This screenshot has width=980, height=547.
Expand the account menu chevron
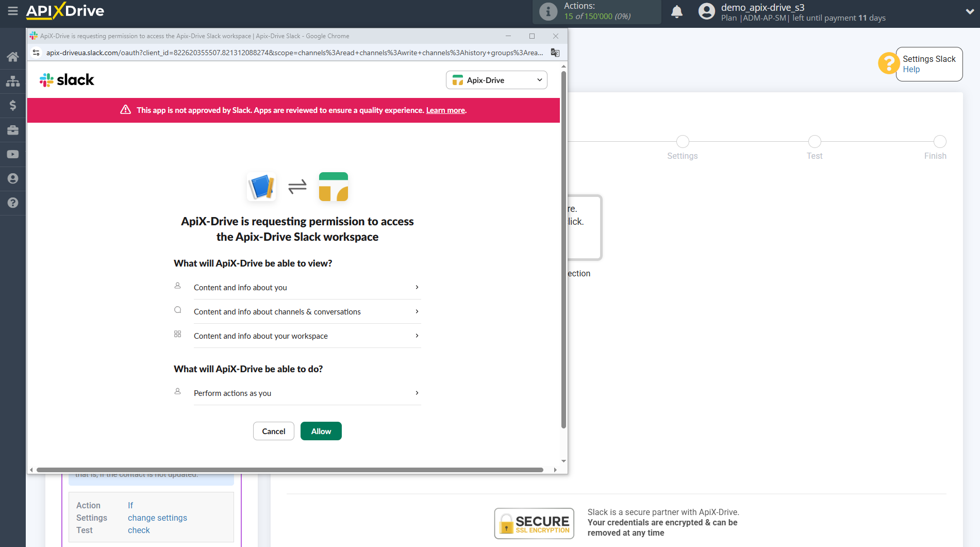click(x=969, y=11)
